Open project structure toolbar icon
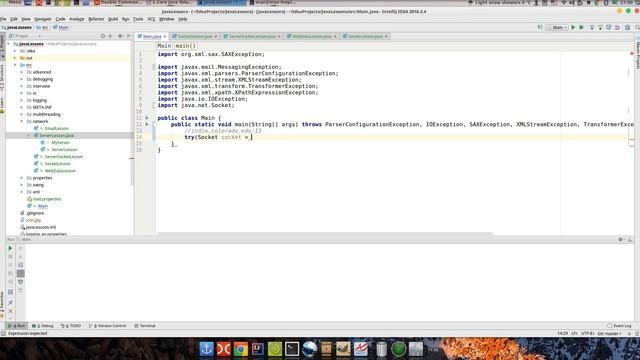Image resolution: width=640 pixels, height=360 pixels. pyautogui.click(x=628, y=27)
